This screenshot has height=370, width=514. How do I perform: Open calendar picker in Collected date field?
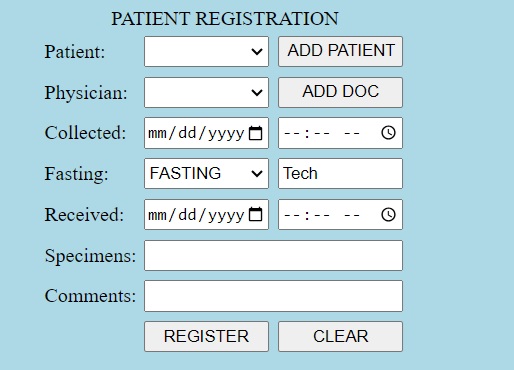pyautogui.click(x=256, y=133)
